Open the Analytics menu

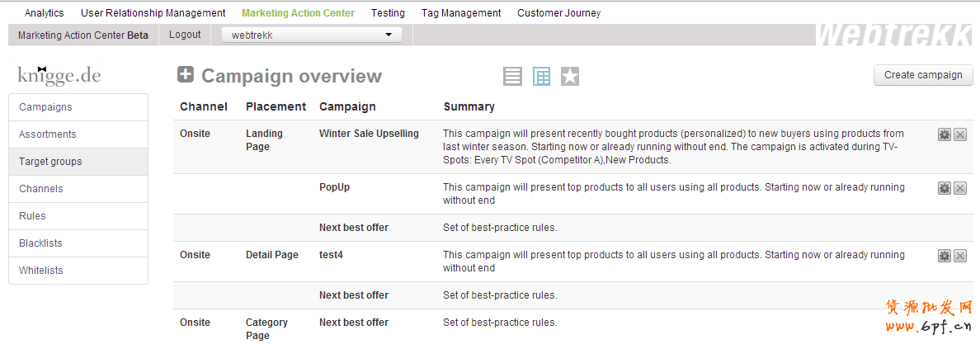point(45,13)
